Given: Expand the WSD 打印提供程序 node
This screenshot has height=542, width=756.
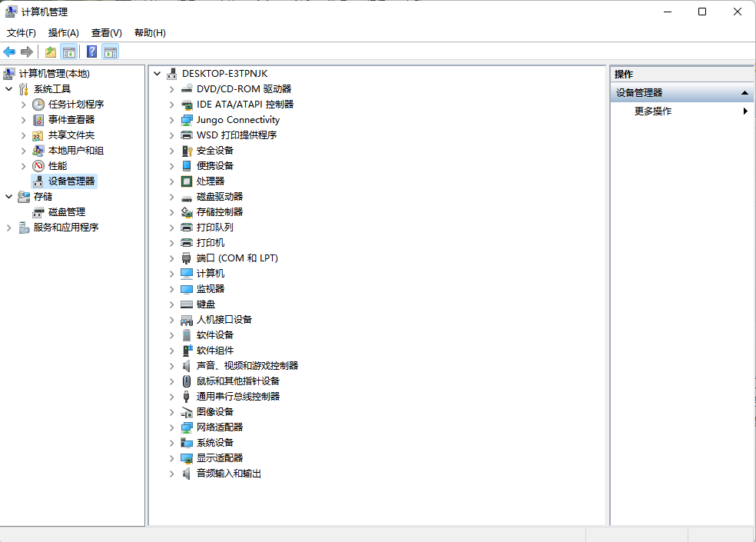Looking at the screenshot, I should click(x=171, y=135).
